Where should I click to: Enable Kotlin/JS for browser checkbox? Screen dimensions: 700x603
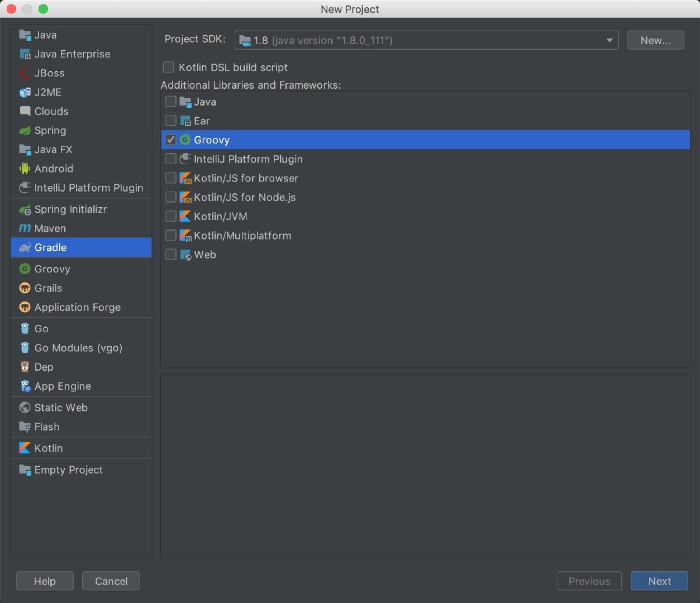(x=171, y=178)
